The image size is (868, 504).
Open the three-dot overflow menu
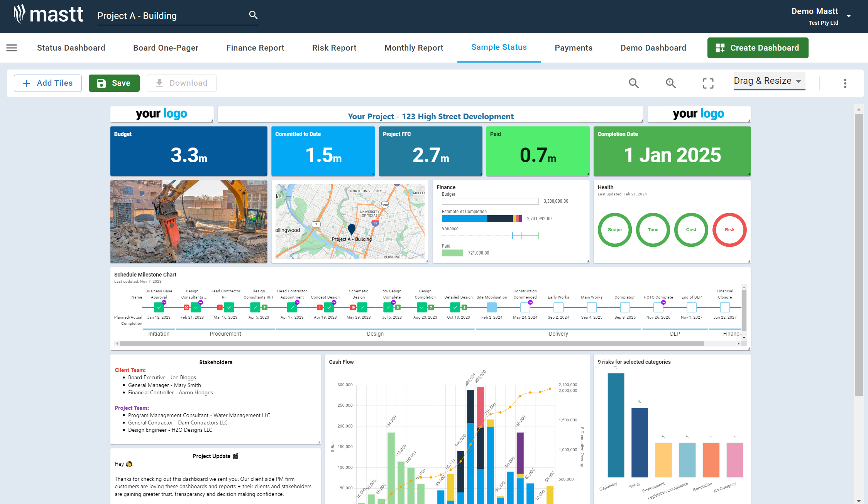(x=845, y=83)
